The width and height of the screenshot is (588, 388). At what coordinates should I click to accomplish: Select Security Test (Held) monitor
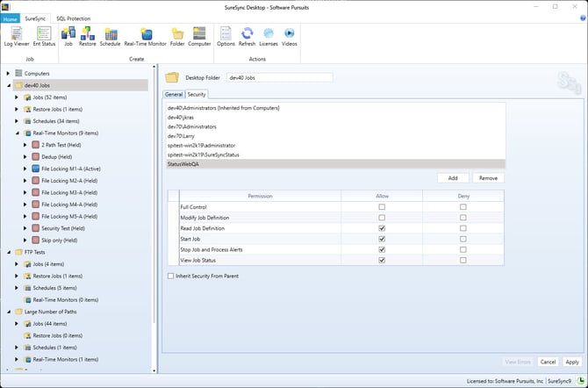[x=63, y=228]
